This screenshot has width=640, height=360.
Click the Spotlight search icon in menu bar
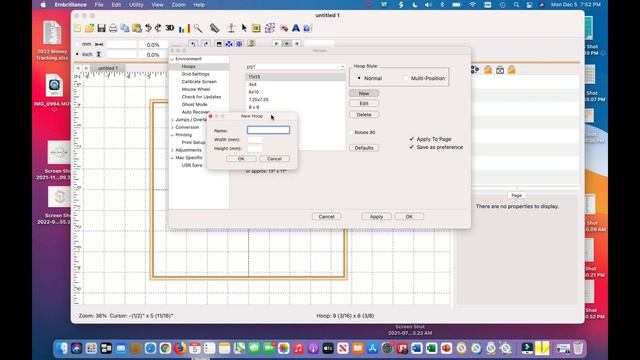(516, 4)
